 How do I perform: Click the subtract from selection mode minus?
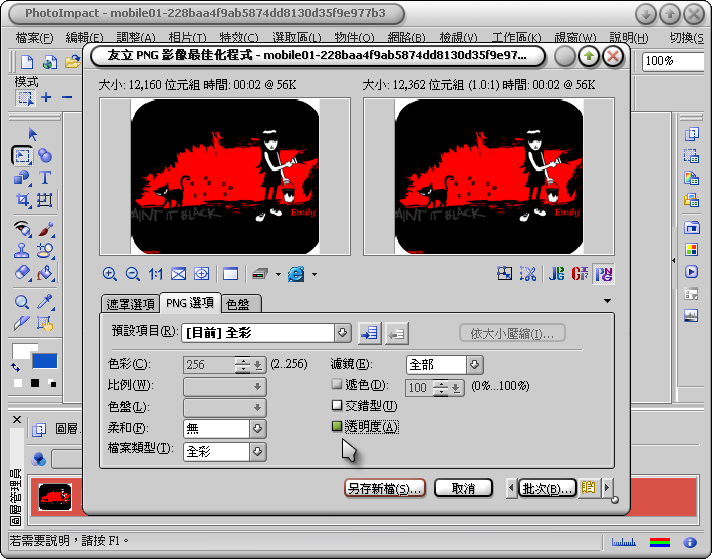tap(67, 97)
